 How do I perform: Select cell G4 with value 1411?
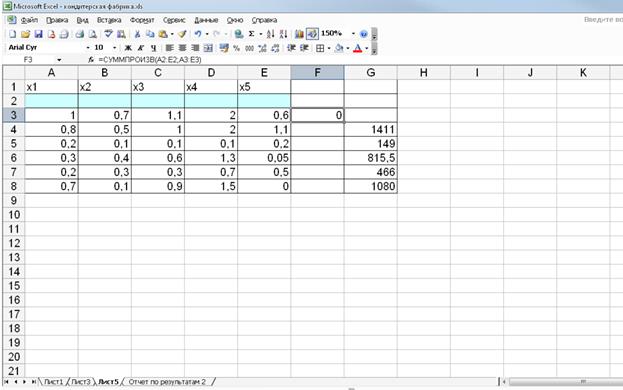pyautogui.click(x=371, y=129)
